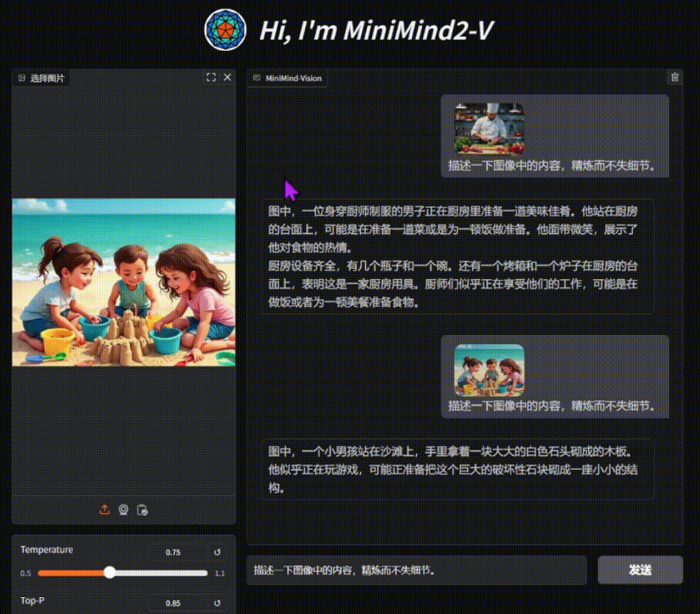Screen dimensions: 700x614
Task: Focus the prompt text input box
Action: click(x=416, y=570)
